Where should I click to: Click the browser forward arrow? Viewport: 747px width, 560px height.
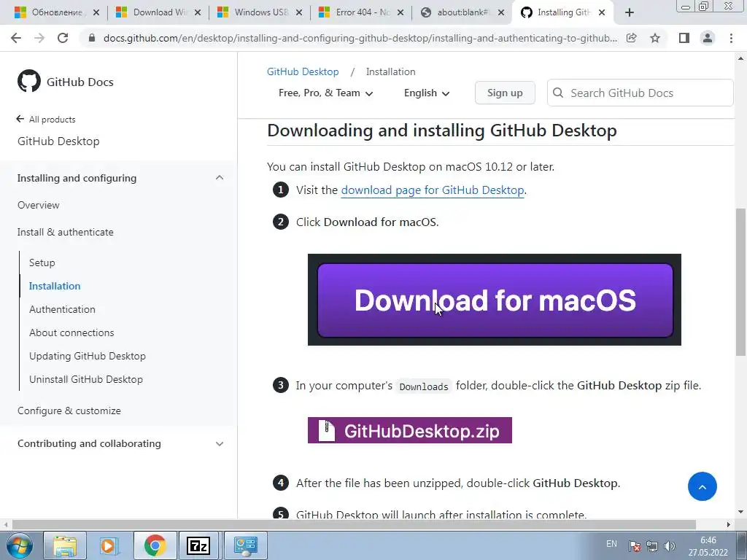(39, 38)
